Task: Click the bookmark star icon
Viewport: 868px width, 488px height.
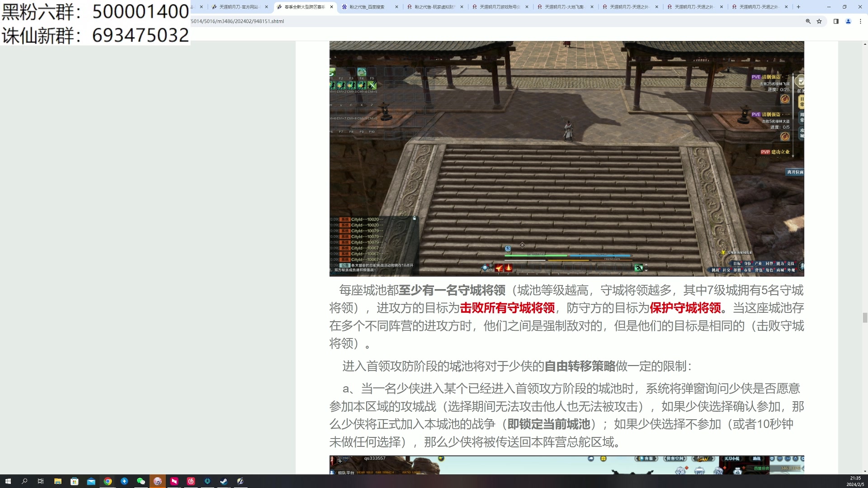Action: (x=819, y=21)
